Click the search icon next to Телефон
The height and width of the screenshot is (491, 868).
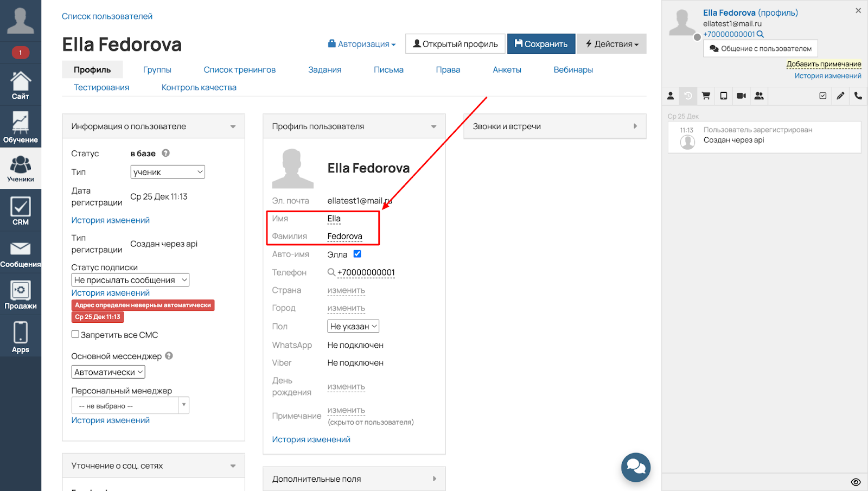click(x=331, y=272)
